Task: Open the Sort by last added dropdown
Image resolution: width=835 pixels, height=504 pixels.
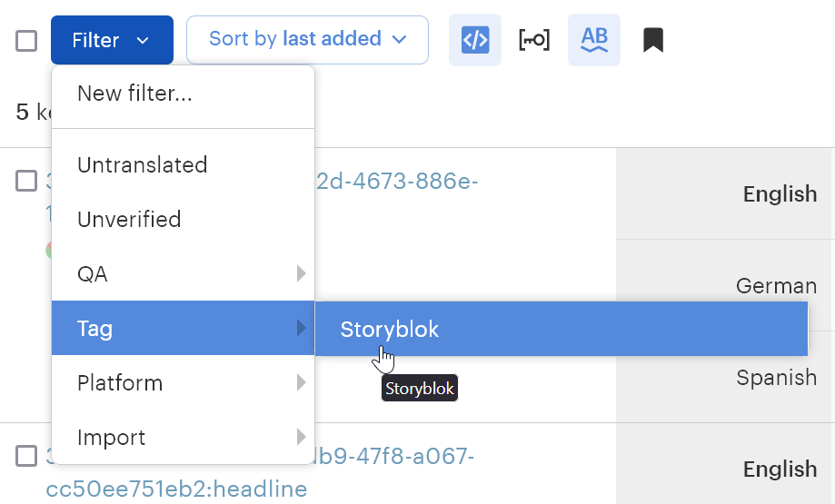Action: [307, 39]
